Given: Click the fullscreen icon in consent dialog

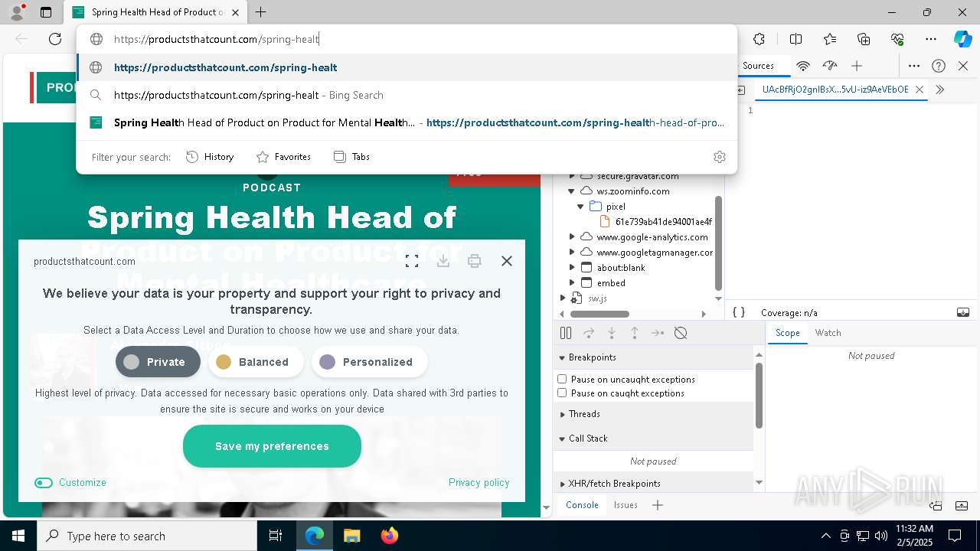Looking at the screenshot, I should (x=412, y=261).
